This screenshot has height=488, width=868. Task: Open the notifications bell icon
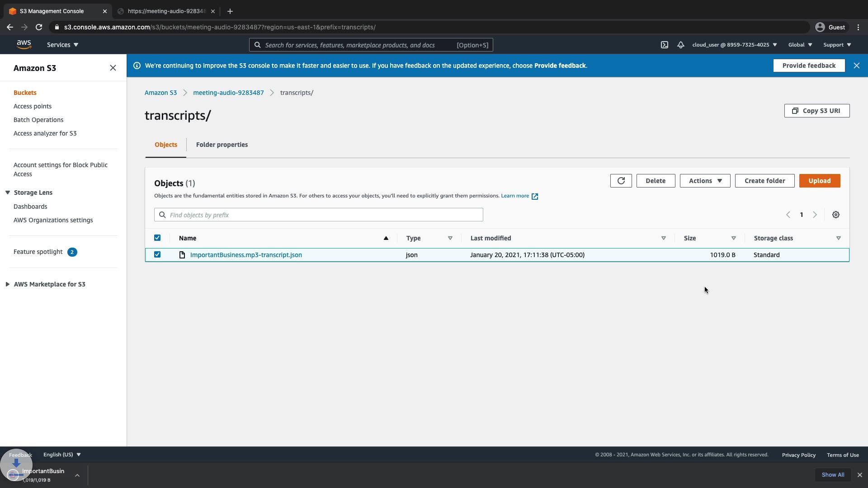tap(680, 45)
